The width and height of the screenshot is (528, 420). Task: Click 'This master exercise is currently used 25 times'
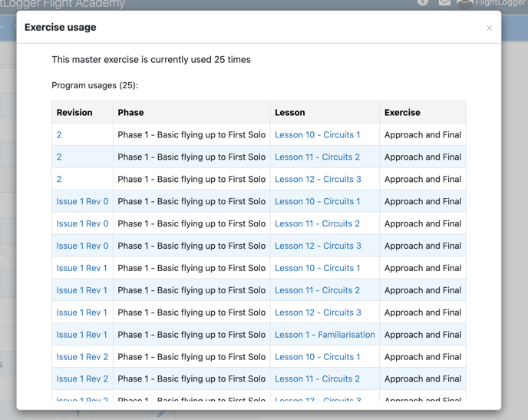coord(151,60)
